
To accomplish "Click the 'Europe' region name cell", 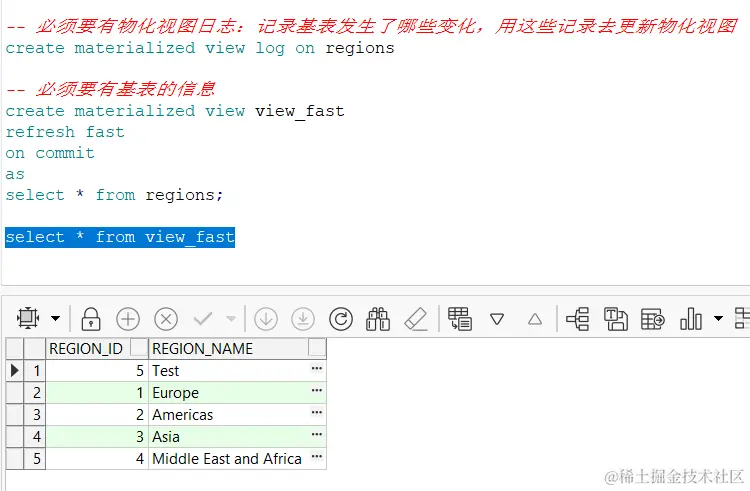I will pyautogui.click(x=238, y=393).
